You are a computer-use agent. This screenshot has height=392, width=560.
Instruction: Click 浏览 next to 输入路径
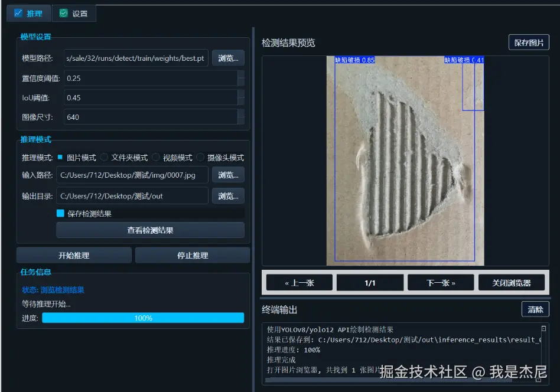tap(228, 175)
